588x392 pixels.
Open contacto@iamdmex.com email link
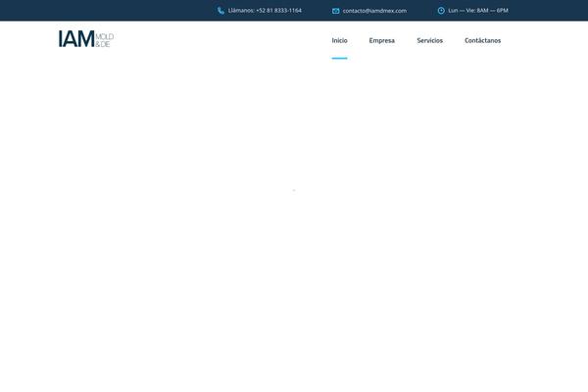click(374, 11)
